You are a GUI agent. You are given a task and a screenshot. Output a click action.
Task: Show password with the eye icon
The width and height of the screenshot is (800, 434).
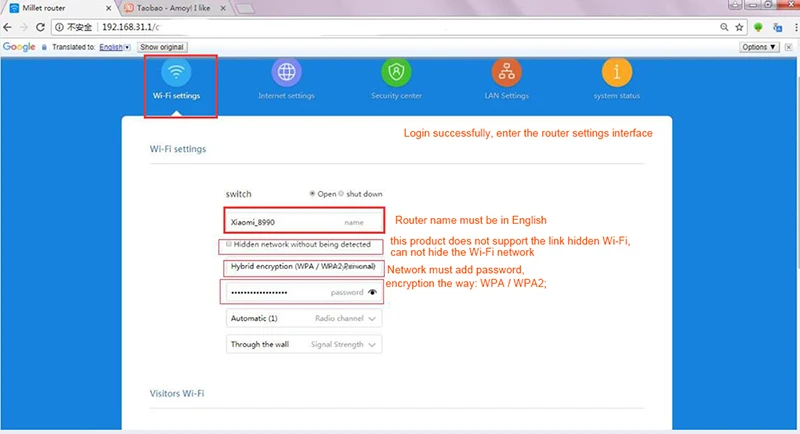click(372, 292)
